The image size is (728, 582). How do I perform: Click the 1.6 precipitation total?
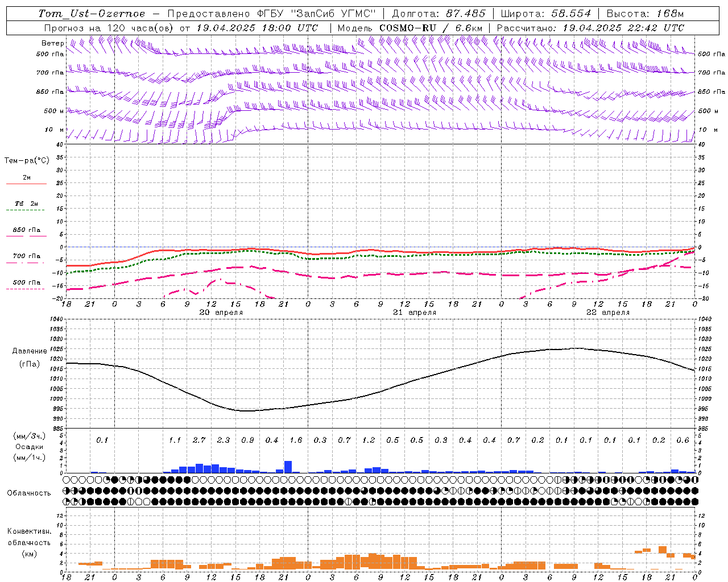(296, 440)
